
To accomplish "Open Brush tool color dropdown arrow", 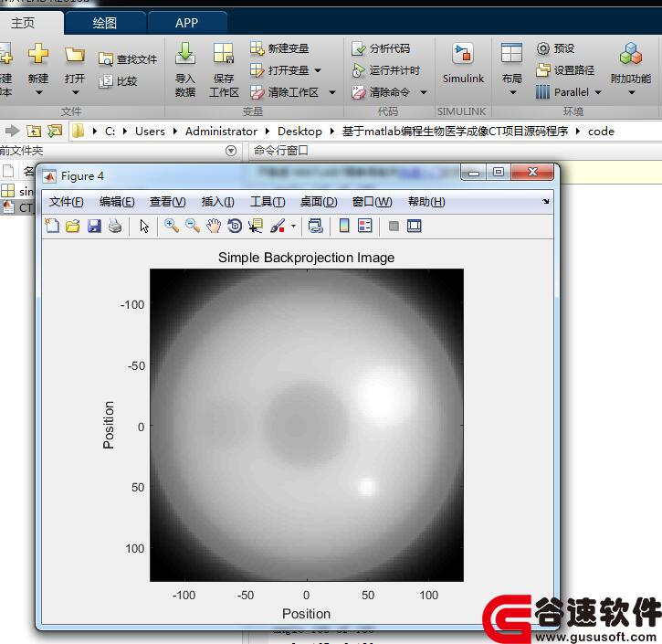I will coord(293,226).
